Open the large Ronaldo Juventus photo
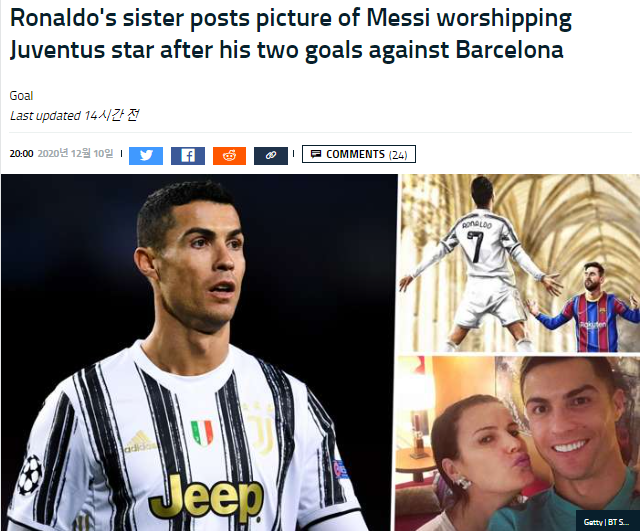640x531 pixels. pyautogui.click(x=199, y=353)
